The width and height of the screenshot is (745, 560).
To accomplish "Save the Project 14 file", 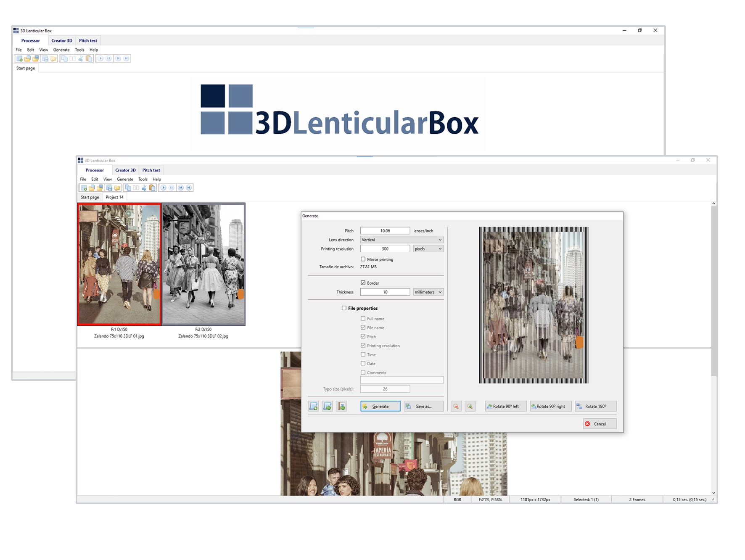I will tap(109, 188).
